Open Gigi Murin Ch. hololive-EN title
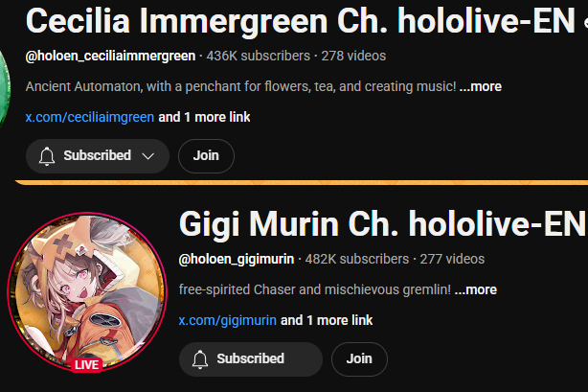Screen dimensions: 588x392 click(382, 224)
